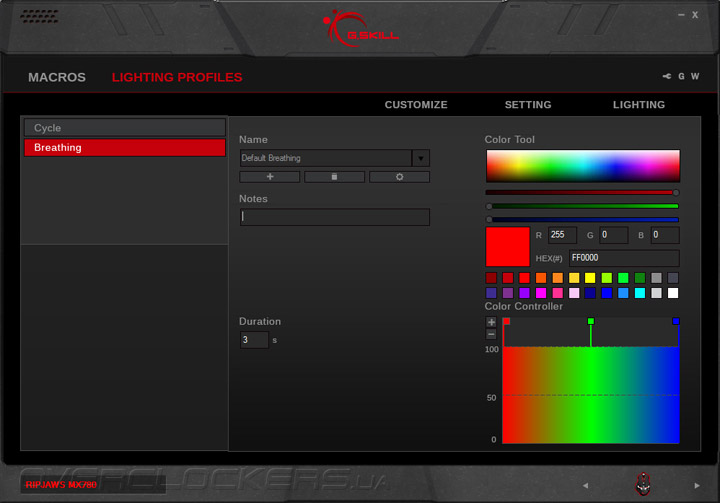Delete the profile using the trash icon
This screenshot has width=720, height=503.
[x=334, y=177]
